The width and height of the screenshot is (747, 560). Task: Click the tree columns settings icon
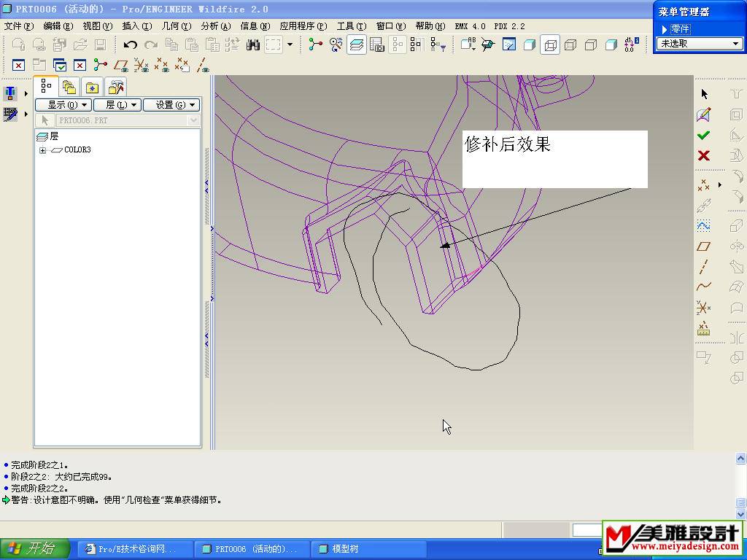tap(417, 45)
